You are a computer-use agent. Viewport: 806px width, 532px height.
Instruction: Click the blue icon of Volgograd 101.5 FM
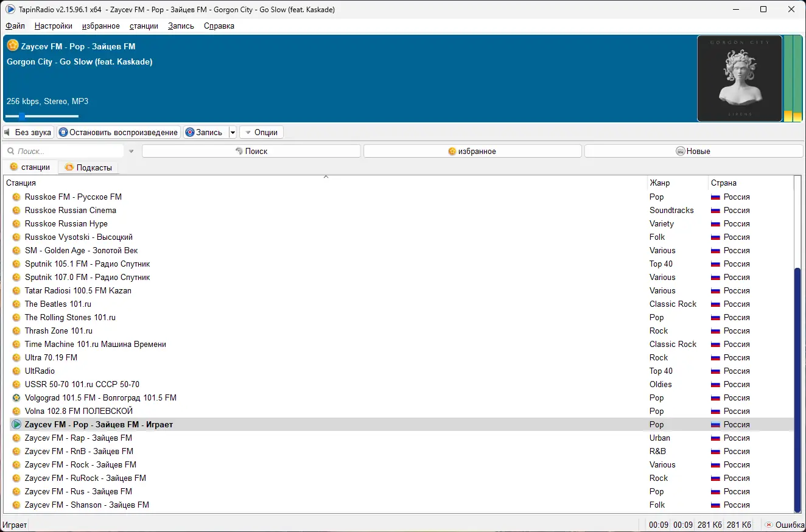[x=16, y=398]
